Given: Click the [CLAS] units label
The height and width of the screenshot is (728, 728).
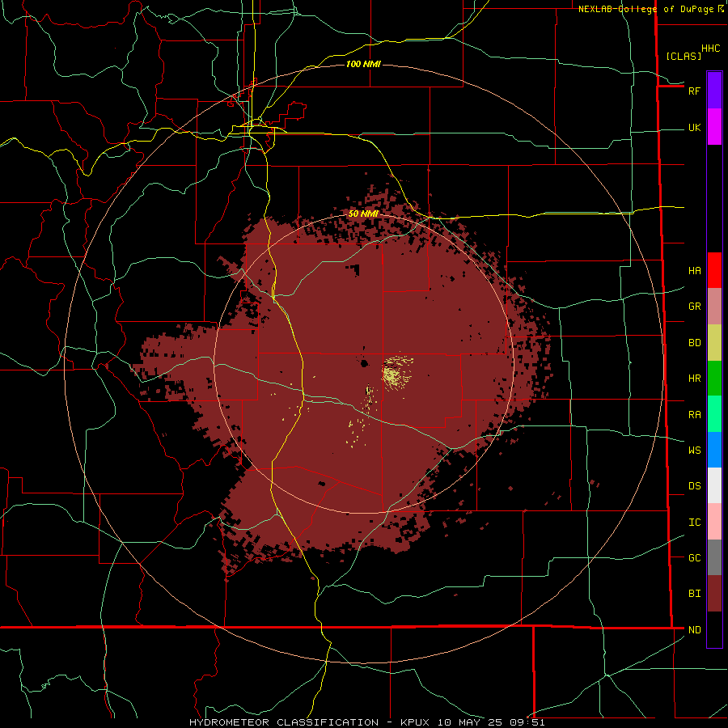Looking at the screenshot, I should (x=684, y=56).
